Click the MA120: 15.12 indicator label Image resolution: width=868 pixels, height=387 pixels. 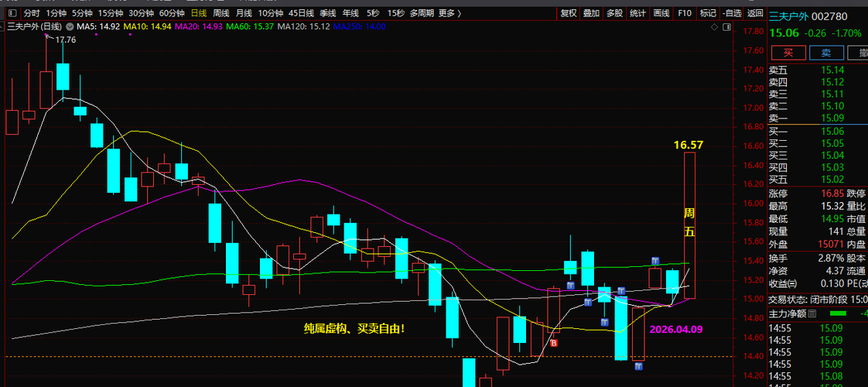pyautogui.click(x=303, y=26)
